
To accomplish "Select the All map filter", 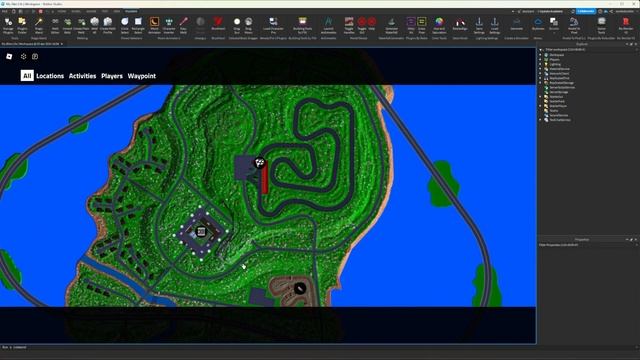I will click(27, 76).
